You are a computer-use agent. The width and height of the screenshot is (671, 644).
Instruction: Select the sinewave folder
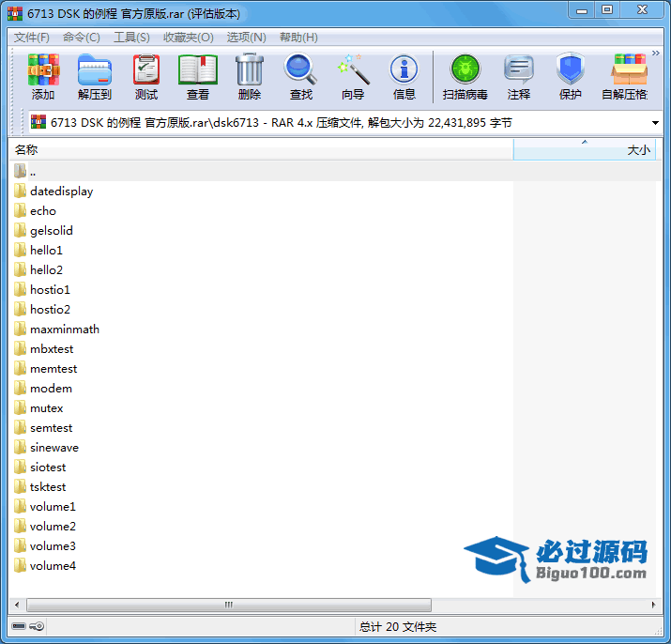[x=54, y=448]
